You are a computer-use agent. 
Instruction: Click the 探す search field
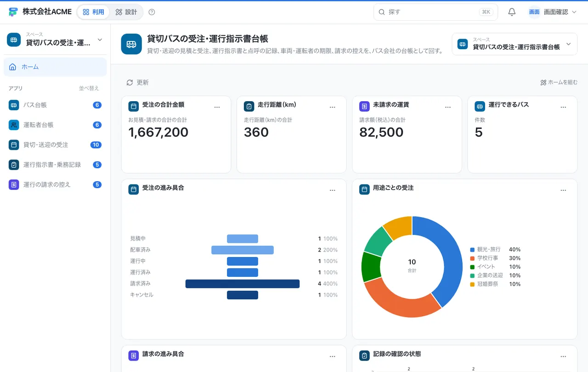click(435, 12)
